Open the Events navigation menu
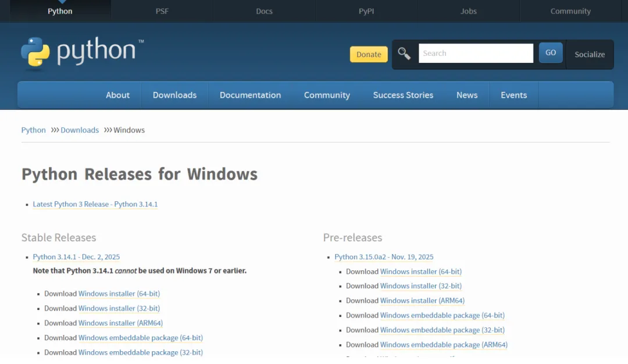This screenshot has height=364, width=628. [514, 95]
